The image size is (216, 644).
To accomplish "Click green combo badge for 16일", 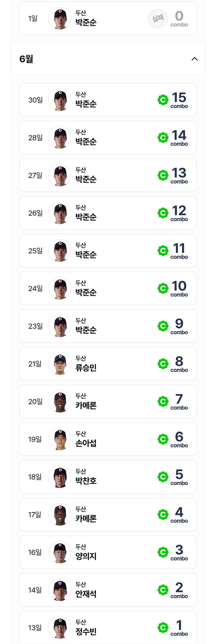I will pyautogui.click(x=163, y=552).
